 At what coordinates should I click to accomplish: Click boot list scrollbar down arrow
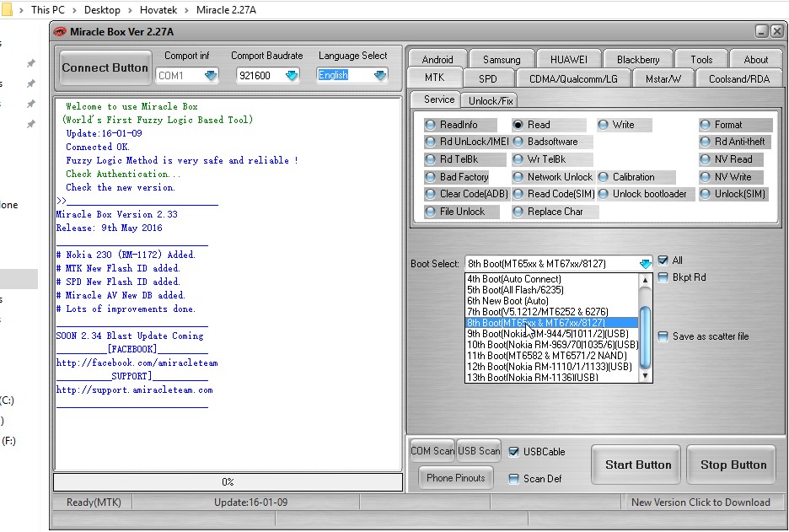(x=645, y=376)
